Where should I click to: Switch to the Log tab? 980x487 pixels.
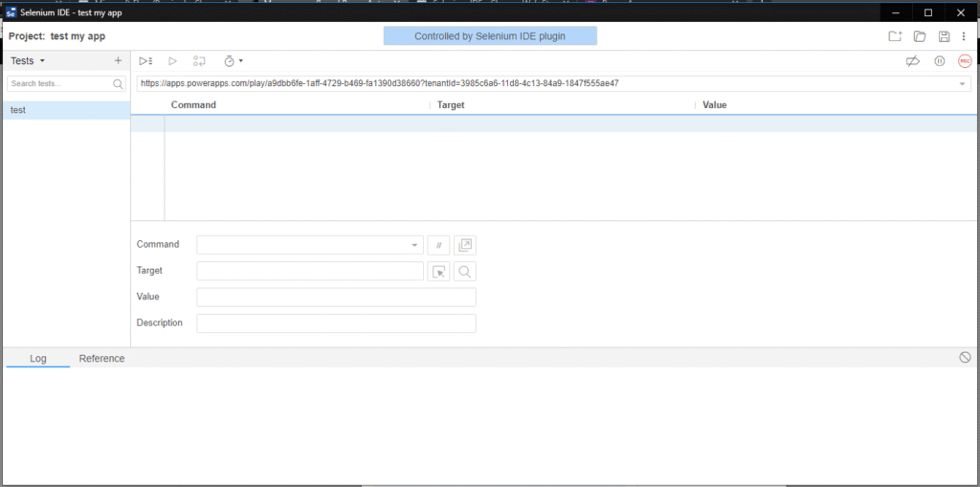38,358
